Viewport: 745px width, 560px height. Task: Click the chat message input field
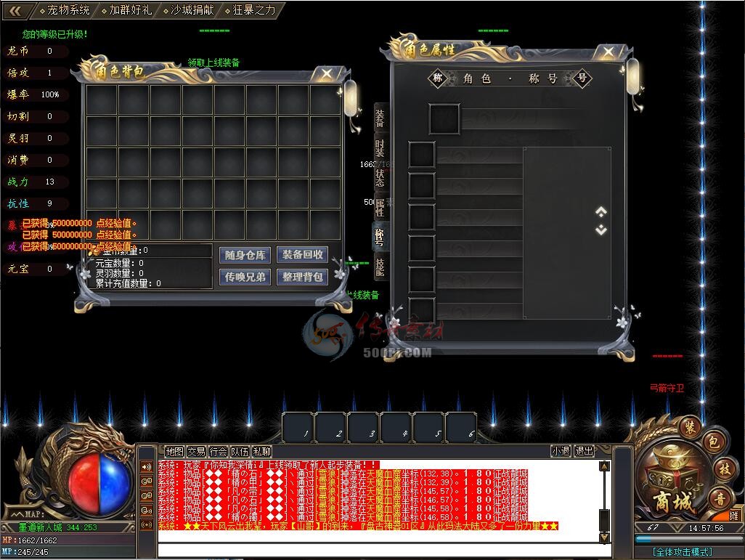click(384, 550)
